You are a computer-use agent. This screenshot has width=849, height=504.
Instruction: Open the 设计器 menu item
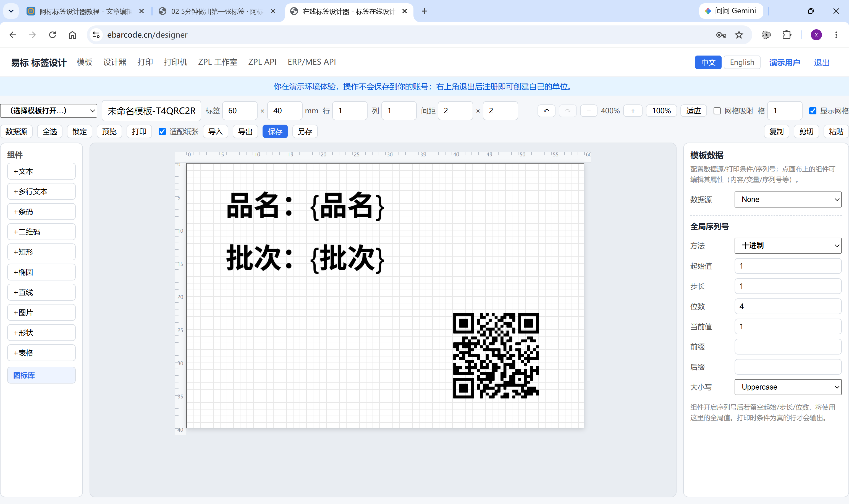[115, 62]
